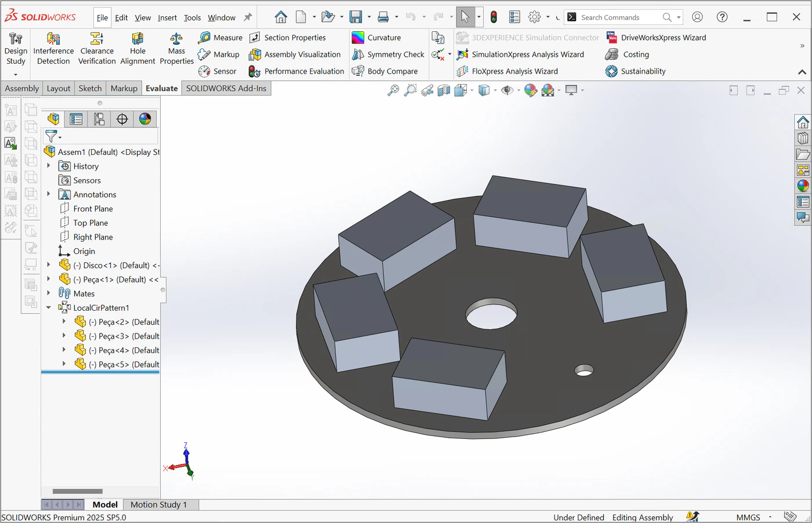Start Assembly Visualization
Image resolution: width=812 pixels, height=523 pixels.
click(295, 55)
